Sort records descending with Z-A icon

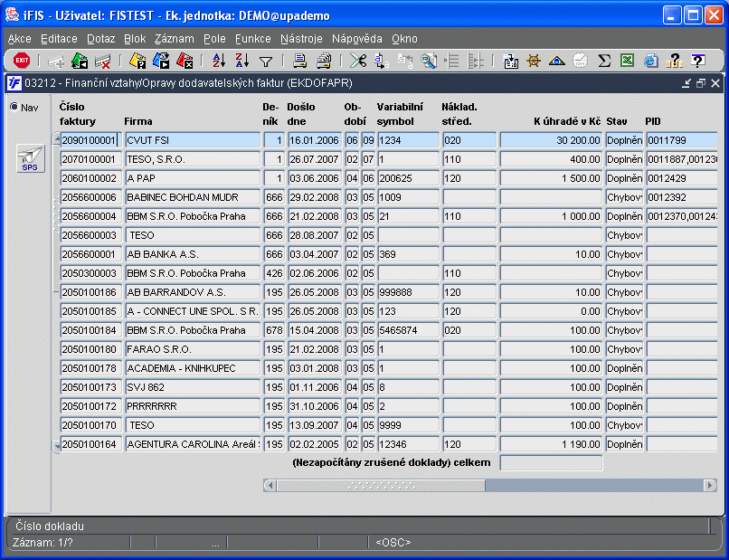(241, 61)
